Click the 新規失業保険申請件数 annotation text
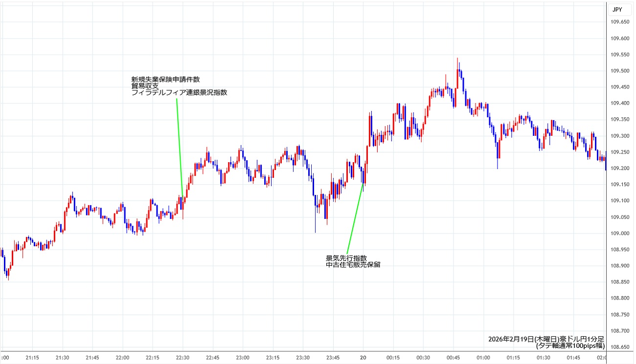Image resolution: width=636 pixels, height=364 pixels. click(165, 79)
